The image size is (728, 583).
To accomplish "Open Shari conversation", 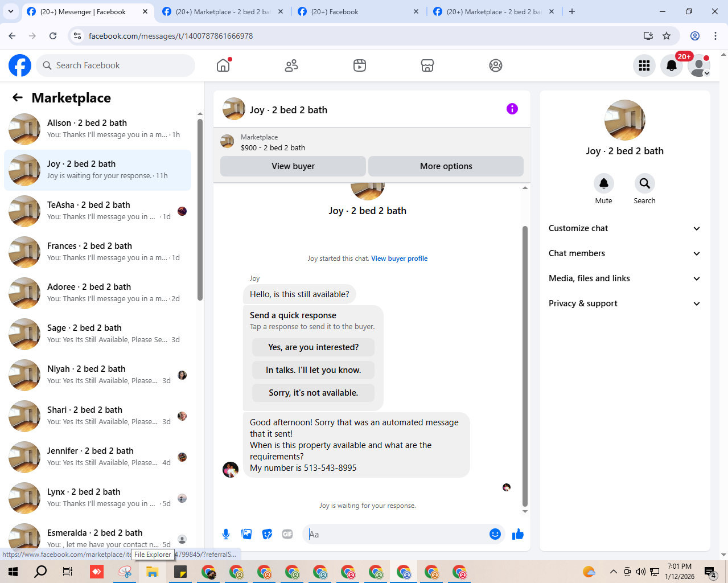I will pos(98,416).
